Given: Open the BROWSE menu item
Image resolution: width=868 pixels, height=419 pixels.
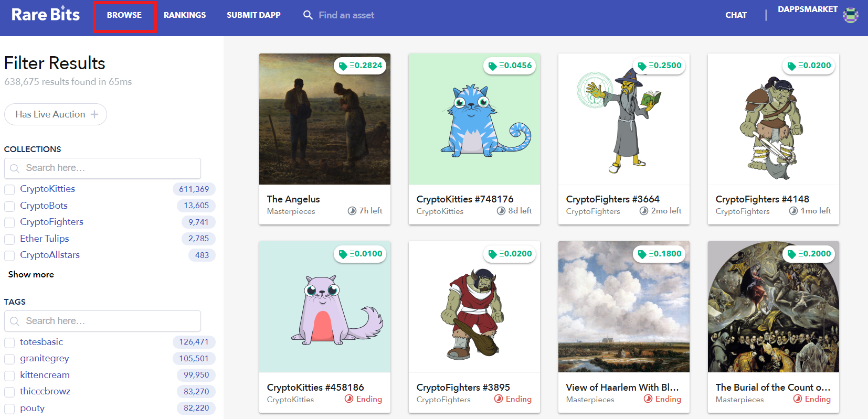Looking at the screenshot, I should [x=124, y=15].
